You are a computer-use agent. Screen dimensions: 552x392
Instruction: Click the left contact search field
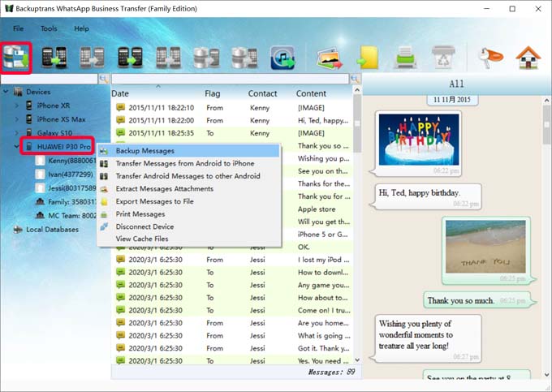pos(50,79)
